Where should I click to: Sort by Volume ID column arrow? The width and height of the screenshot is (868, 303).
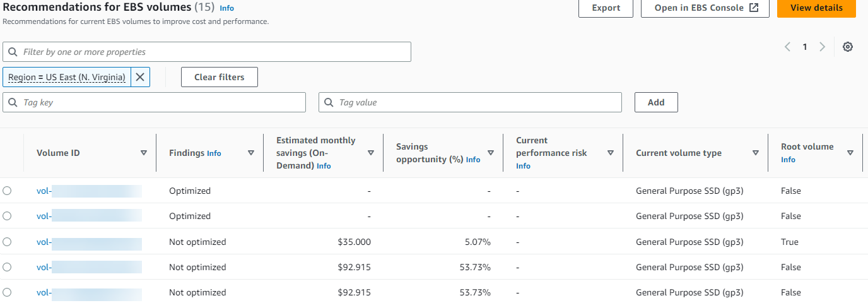[x=144, y=153]
